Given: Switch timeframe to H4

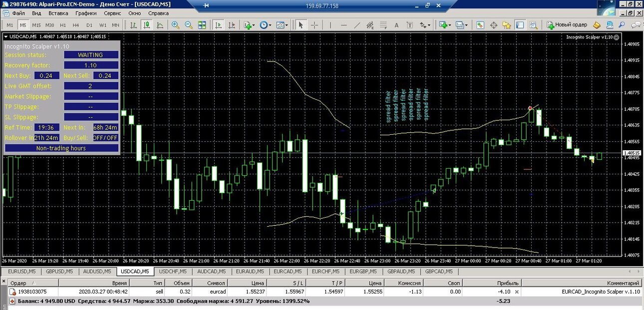Looking at the screenshot, I should pyautogui.click(x=76, y=25).
